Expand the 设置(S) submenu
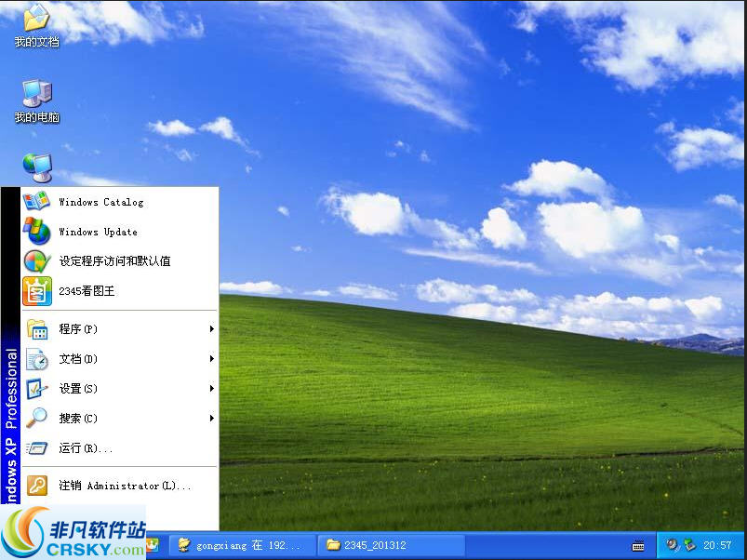The image size is (747, 560). tap(79, 389)
